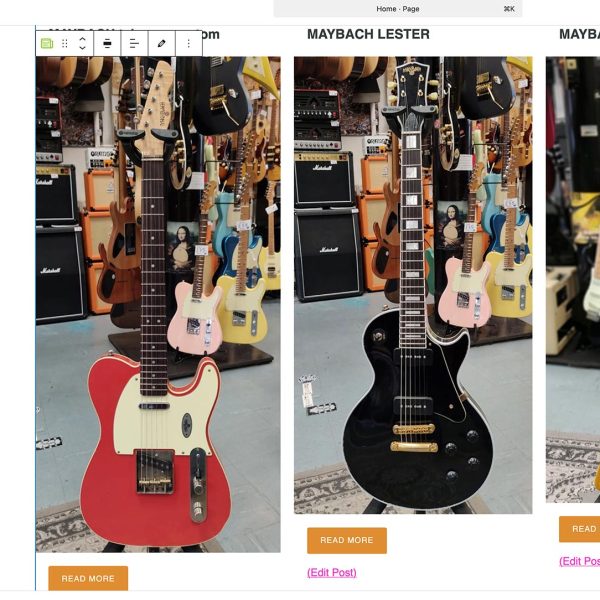Image resolution: width=600 pixels, height=600 pixels.
Task: Click READ MORE under the red guitar
Action: click(x=88, y=578)
